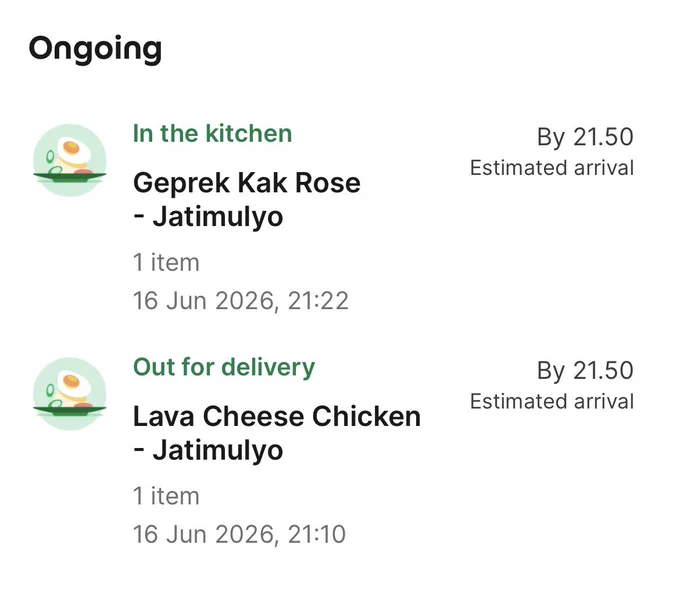Open the '- Jatimulyo' line of Geprek order
This screenshot has width=680, height=609.
pos(208,216)
